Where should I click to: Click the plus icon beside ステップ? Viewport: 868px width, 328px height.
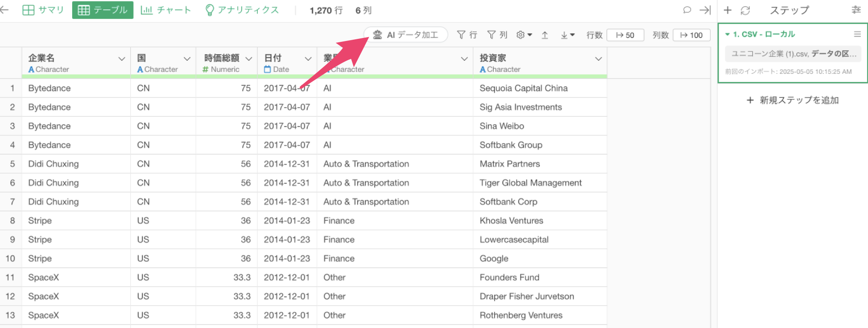(728, 10)
